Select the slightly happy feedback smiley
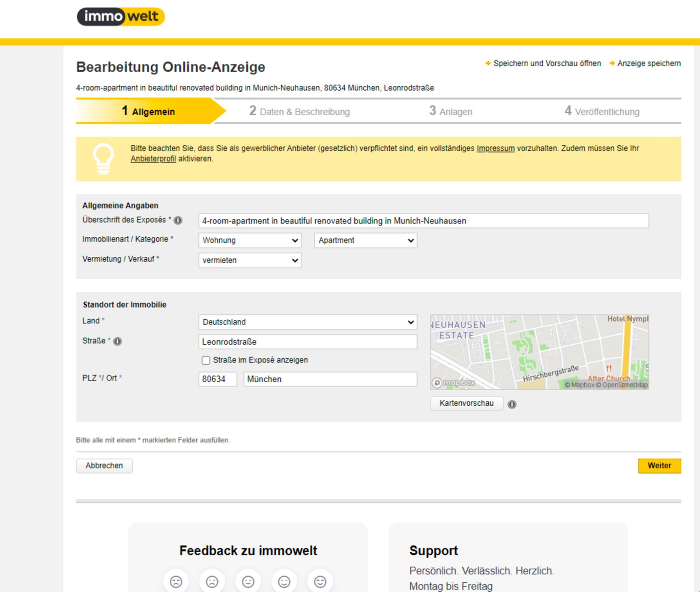Screen dimensions: 700x592 pyautogui.click(x=284, y=581)
